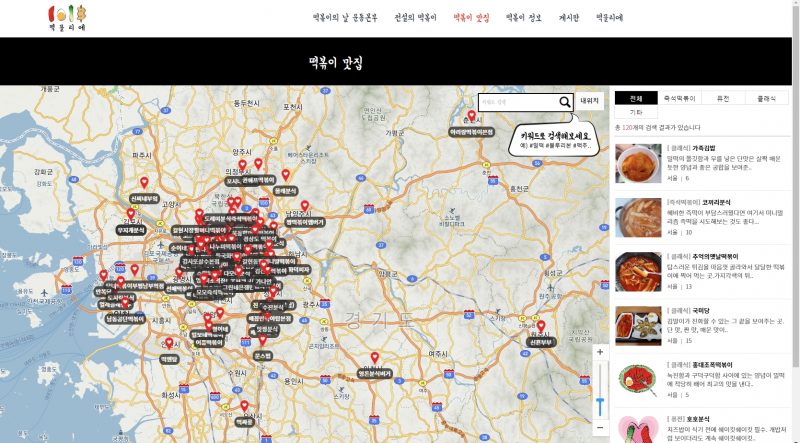The height and width of the screenshot is (443, 800).
Task: Open the 국떡당 listing title
Action: (701, 311)
